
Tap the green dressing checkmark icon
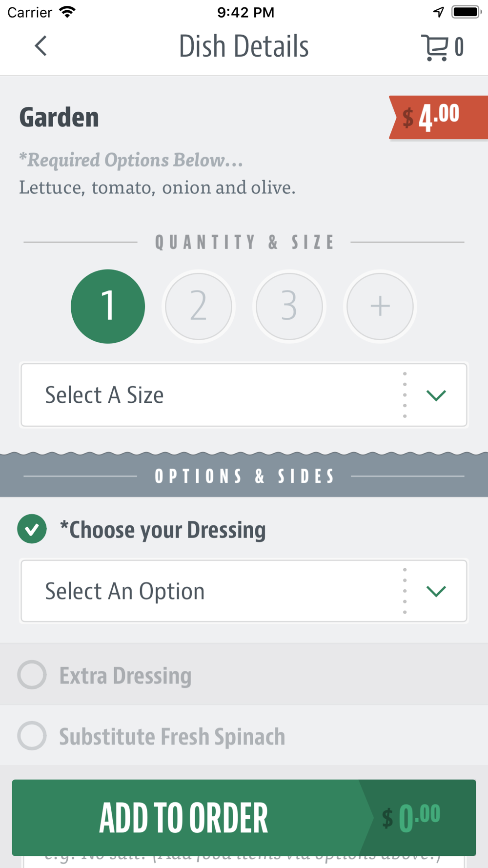pos(32,529)
